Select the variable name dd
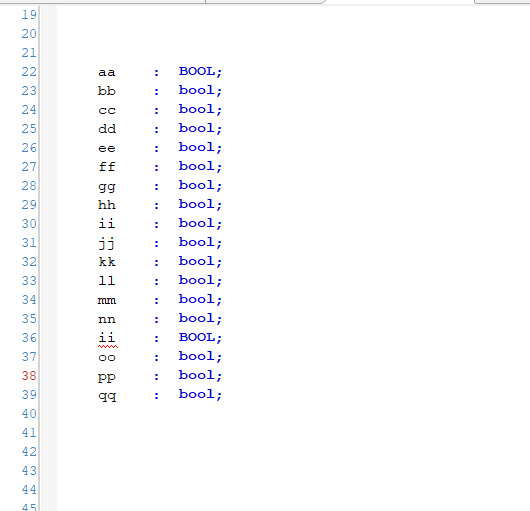 point(107,129)
